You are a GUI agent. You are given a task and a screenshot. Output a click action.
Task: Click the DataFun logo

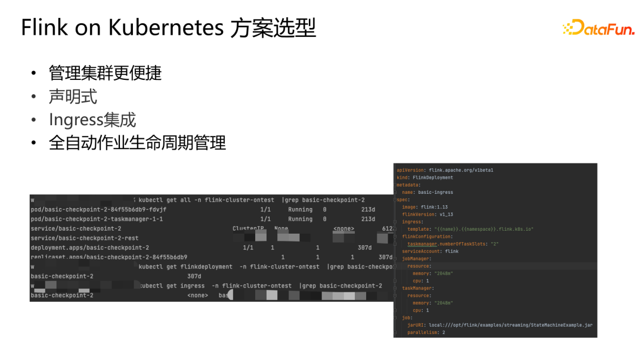pyautogui.click(x=598, y=27)
